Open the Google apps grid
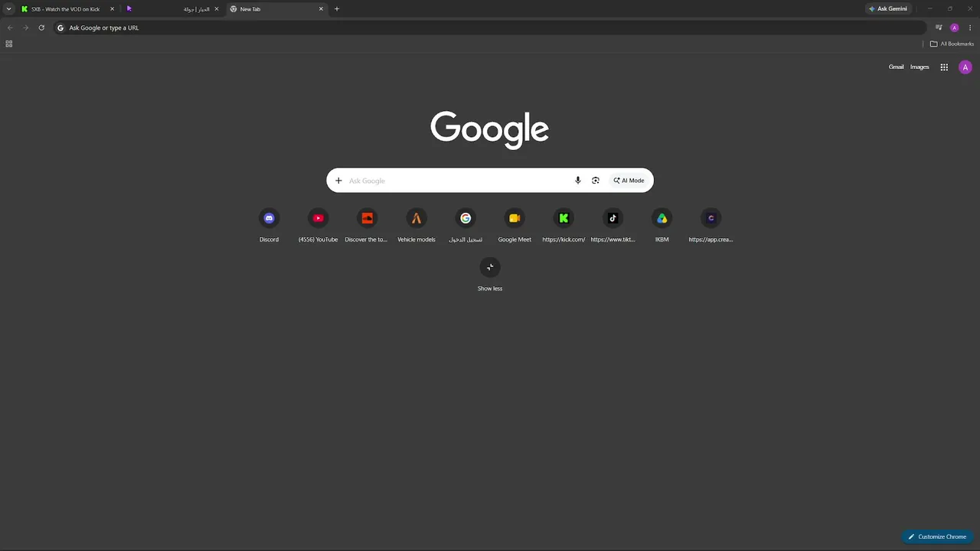Screen dimensions: 980x551 [x=944, y=67]
